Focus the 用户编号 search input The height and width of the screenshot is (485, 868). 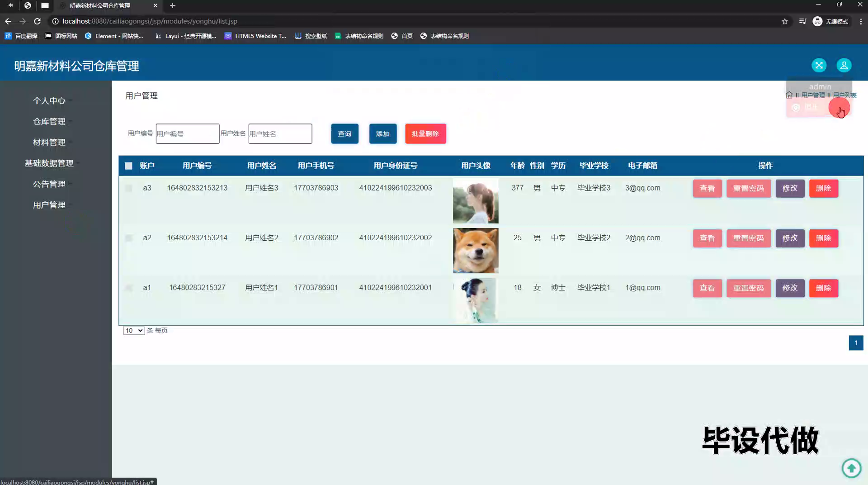187,134
